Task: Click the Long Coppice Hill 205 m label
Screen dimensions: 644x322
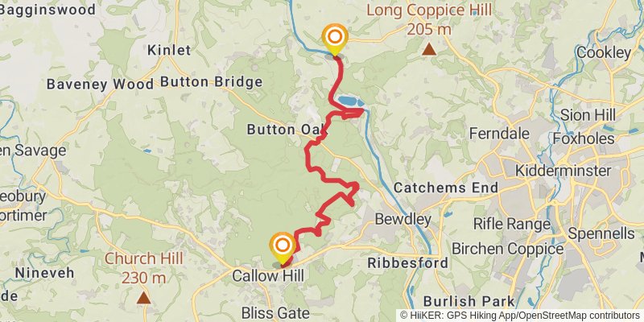Action: coord(429,19)
